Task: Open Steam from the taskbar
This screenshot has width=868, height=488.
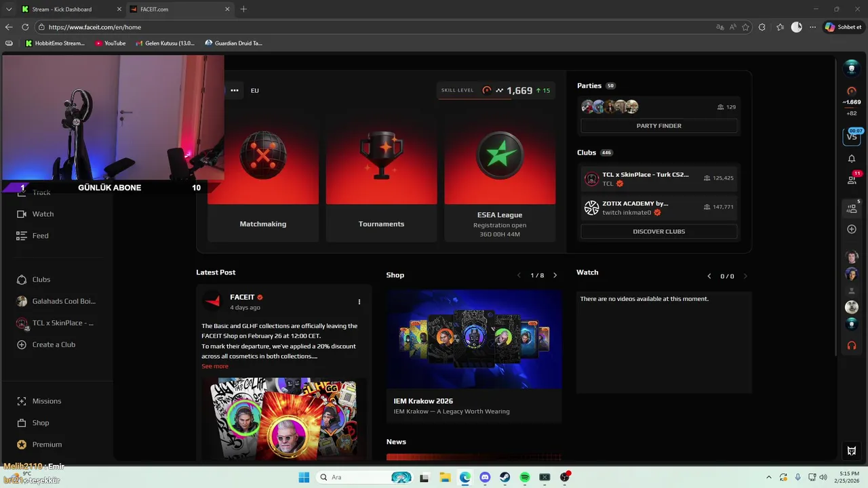Action: pyautogui.click(x=505, y=477)
